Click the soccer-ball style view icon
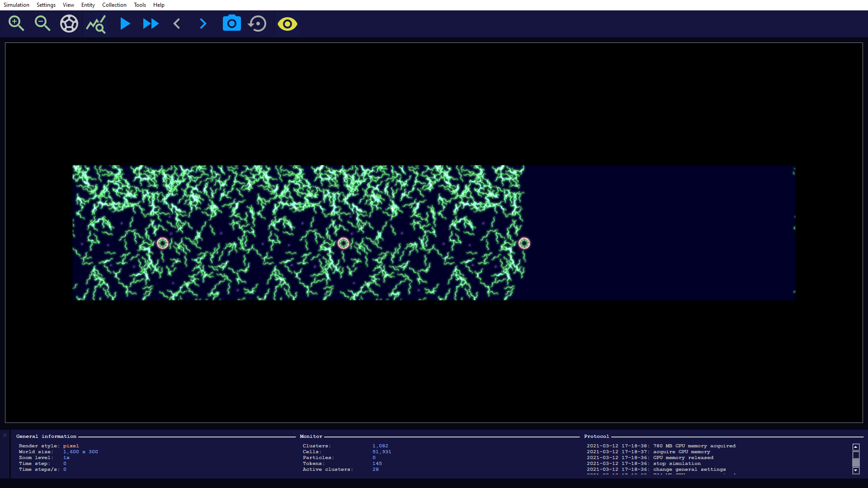The width and height of the screenshot is (868, 488). [69, 23]
